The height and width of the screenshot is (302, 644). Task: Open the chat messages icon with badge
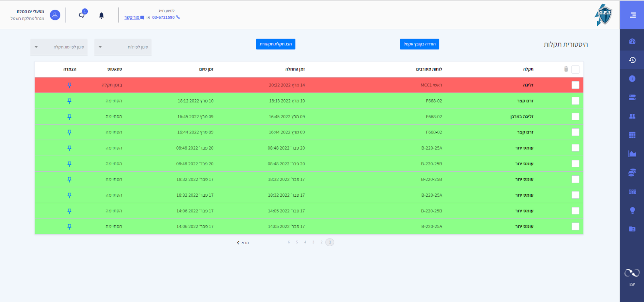pyautogui.click(x=82, y=14)
